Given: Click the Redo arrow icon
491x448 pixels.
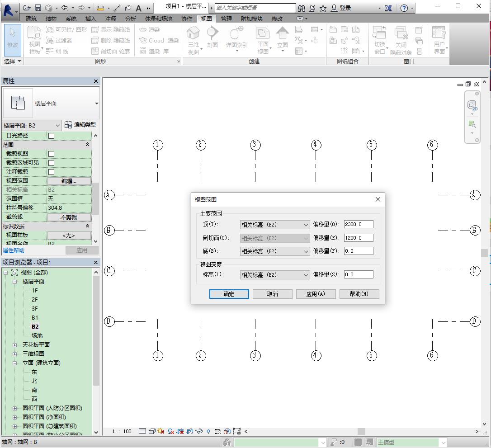Looking at the screenshot, I should tap(81, 8).
